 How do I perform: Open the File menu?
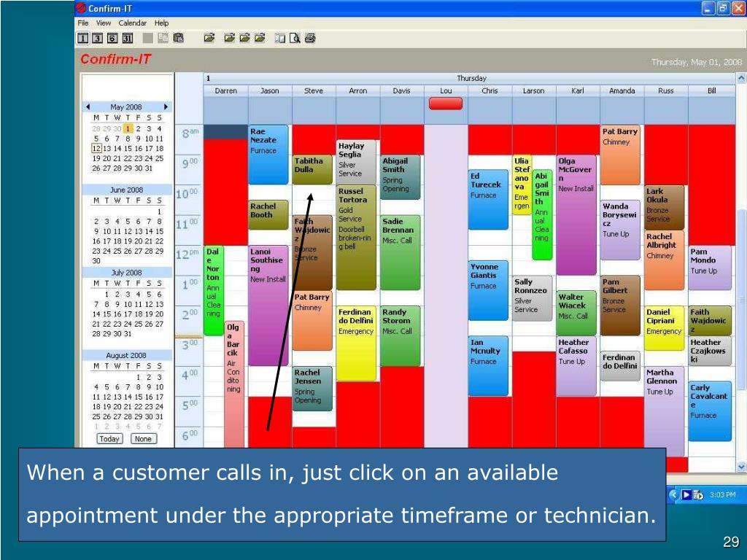[x=83, y=23]
